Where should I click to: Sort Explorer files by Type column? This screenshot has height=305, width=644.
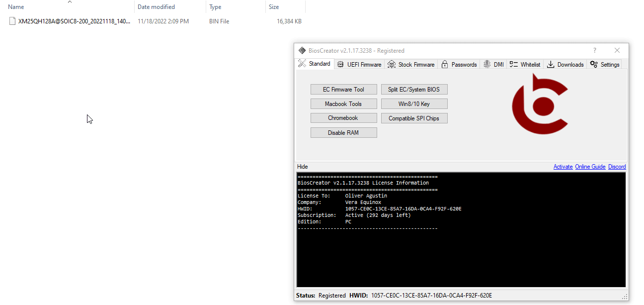click(236, 7)
